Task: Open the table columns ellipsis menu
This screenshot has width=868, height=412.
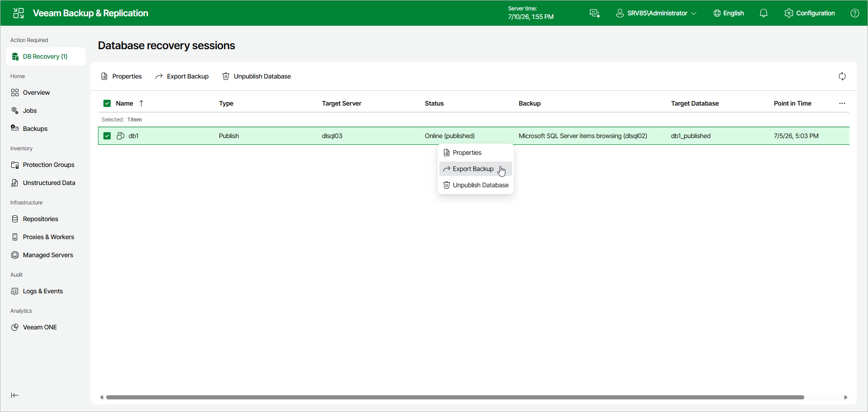Action: tap(842, 103)
